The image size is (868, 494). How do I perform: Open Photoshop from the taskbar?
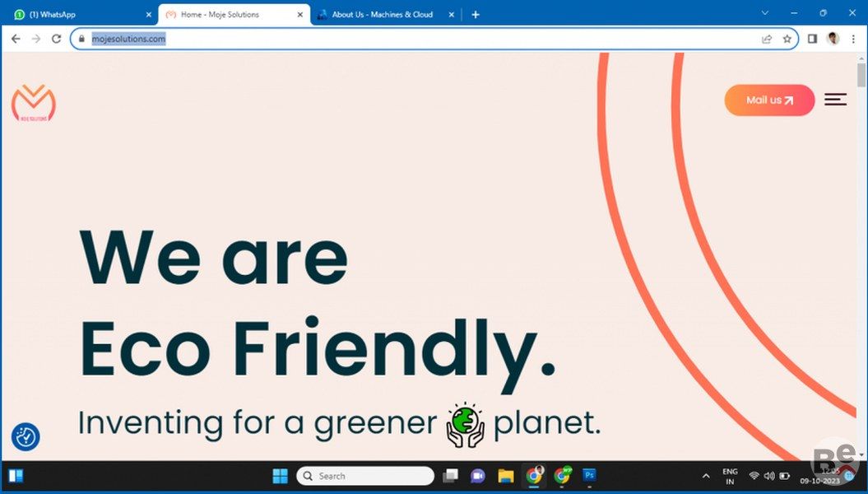pyautogui.click(x=589, y=476)
